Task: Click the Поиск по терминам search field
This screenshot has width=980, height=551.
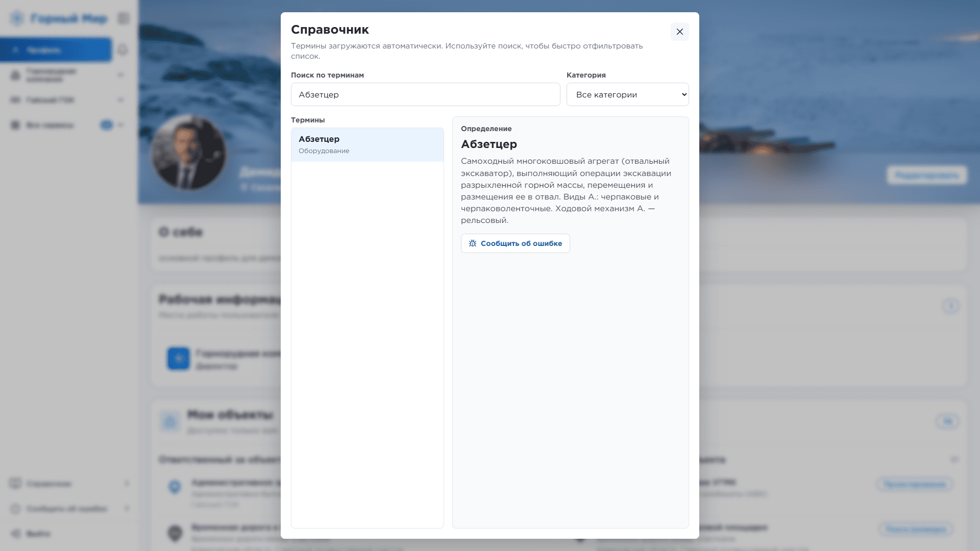Action: click(x=425, y=94)
